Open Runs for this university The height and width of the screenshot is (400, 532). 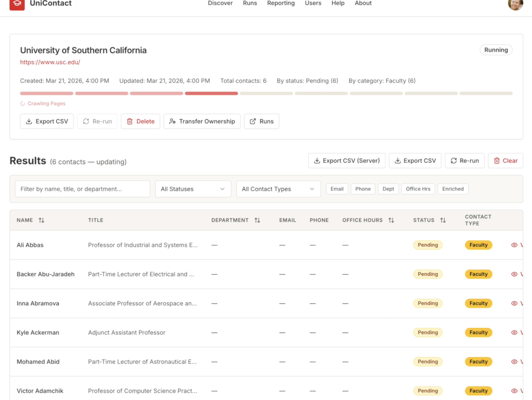click(x=262, y=121)
